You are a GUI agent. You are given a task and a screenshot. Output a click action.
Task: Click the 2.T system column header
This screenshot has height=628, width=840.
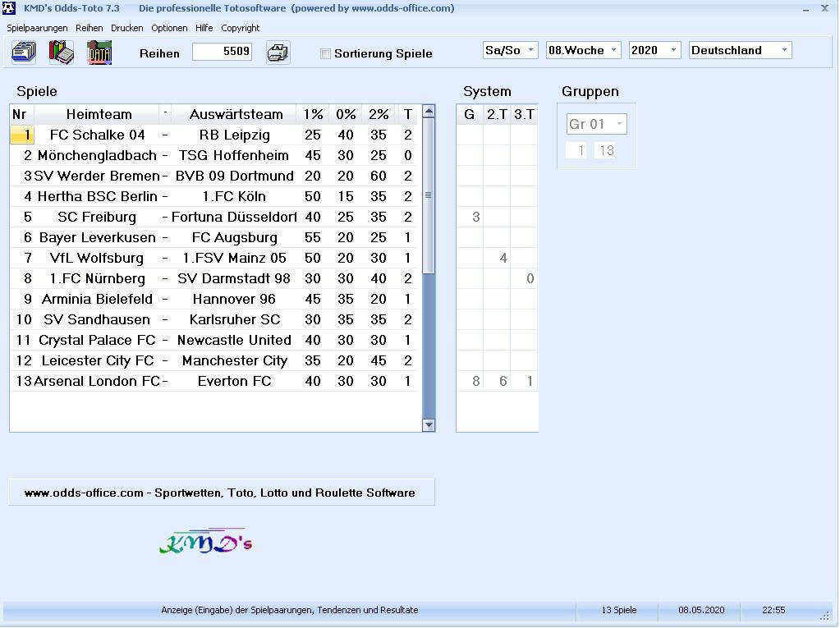(497, 115)
